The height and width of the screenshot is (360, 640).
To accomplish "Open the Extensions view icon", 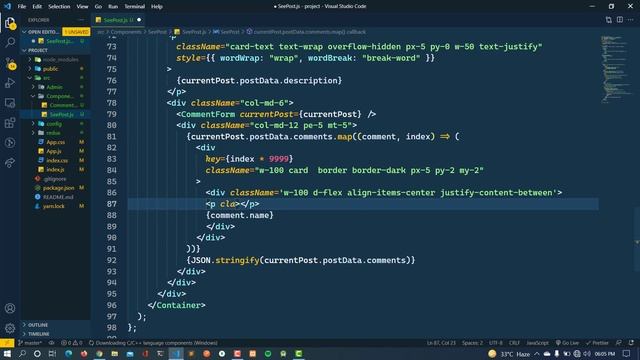I will point(10,123).
